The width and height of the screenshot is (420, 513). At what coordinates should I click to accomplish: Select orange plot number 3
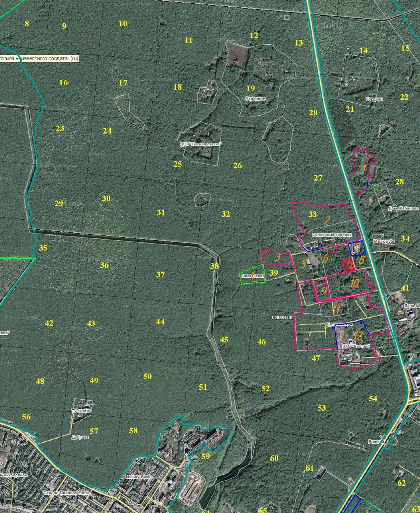click(x=278, y=257)
